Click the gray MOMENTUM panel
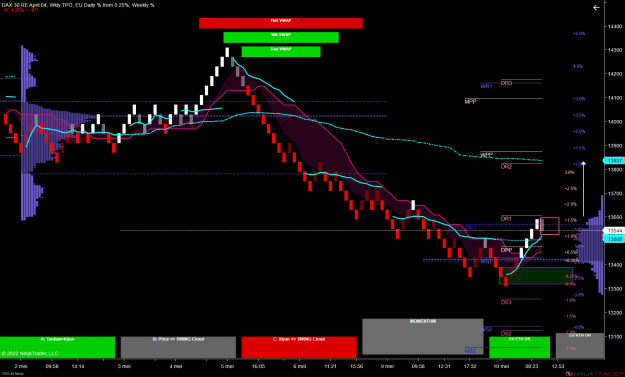Screen dimensions: 625x377 tap(423, 336)
